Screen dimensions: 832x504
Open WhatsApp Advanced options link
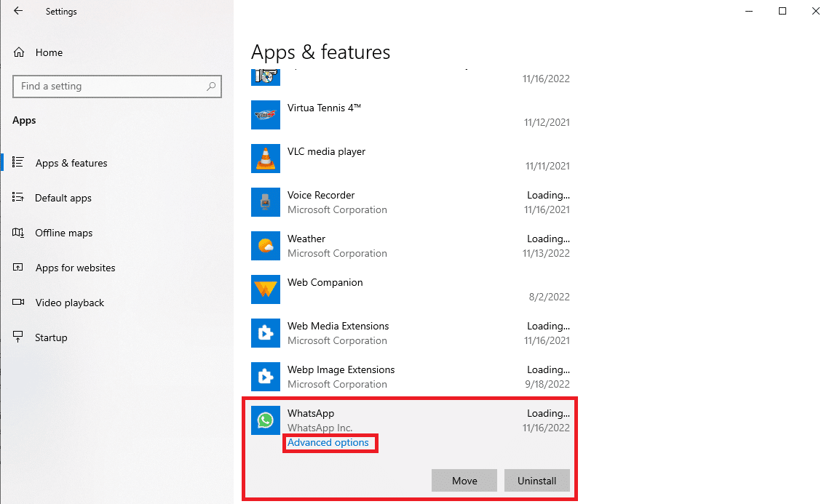[x=328, y=442]
